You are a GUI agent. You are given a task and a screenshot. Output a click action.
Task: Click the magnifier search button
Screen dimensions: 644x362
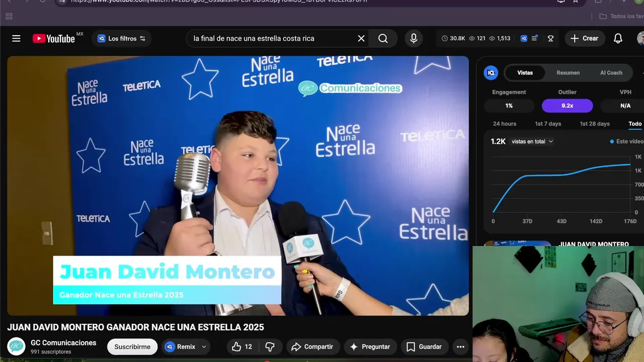[x=383, y=38]
